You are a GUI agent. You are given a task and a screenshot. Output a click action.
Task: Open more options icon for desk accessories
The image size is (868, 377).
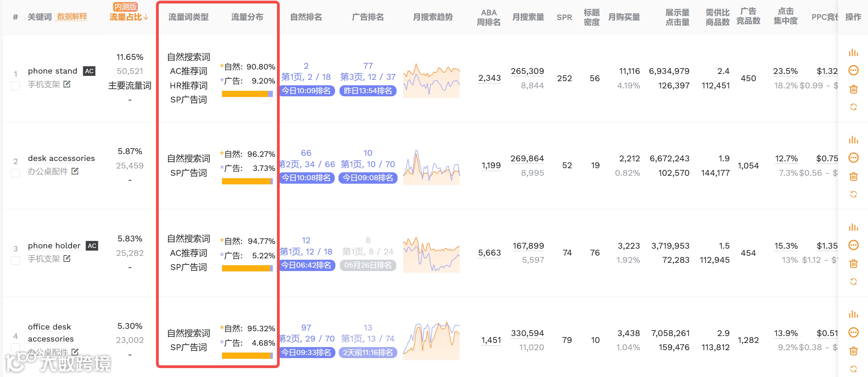point(853,158)
